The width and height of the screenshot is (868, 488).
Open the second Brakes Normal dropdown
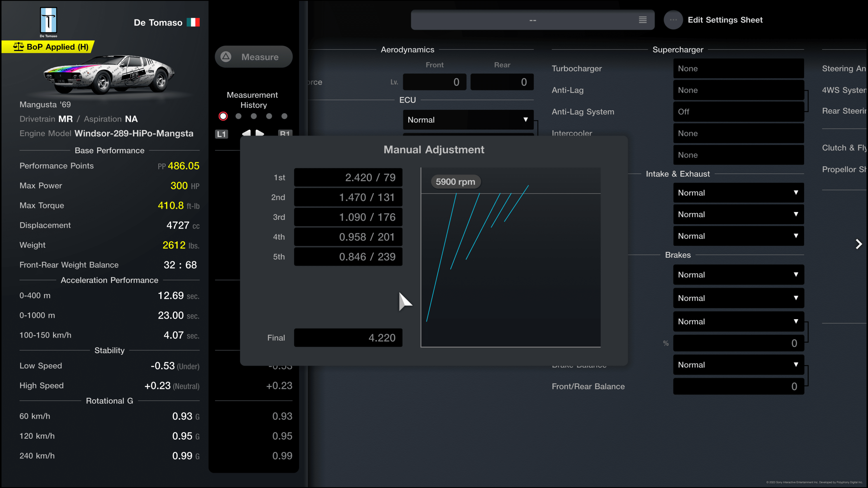739,298
